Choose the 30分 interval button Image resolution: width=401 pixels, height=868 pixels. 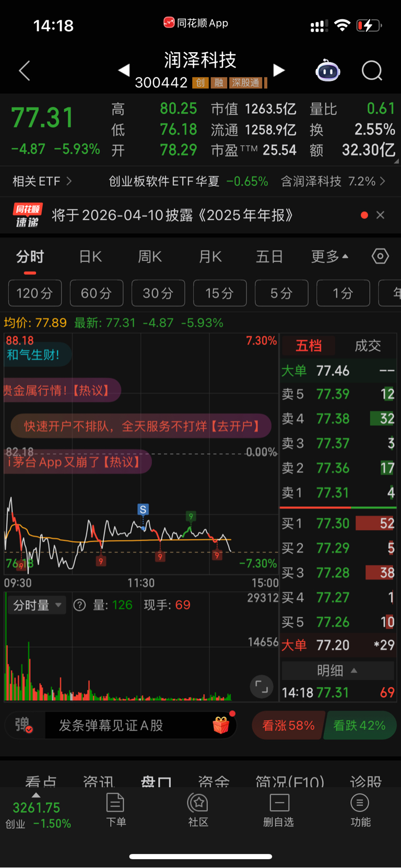(158, 293)
